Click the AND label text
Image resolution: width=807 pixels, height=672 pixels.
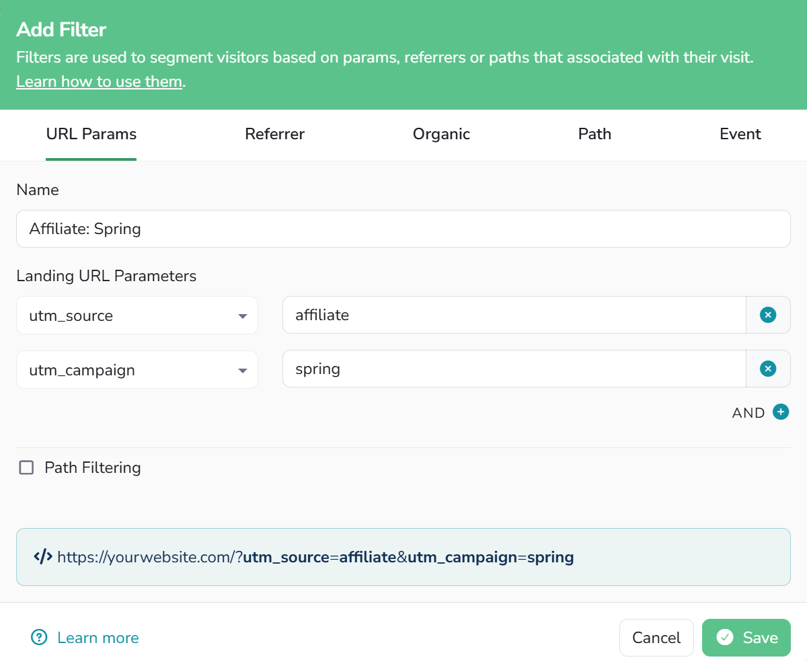(x=748, y=413)
